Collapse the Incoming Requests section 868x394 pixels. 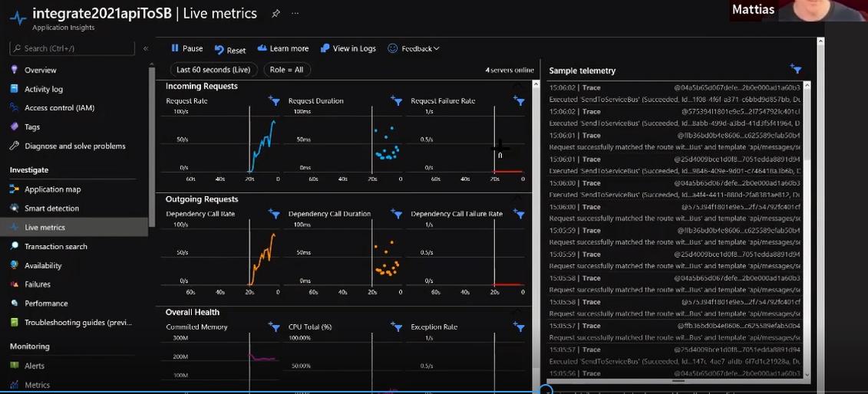(517, 86)
